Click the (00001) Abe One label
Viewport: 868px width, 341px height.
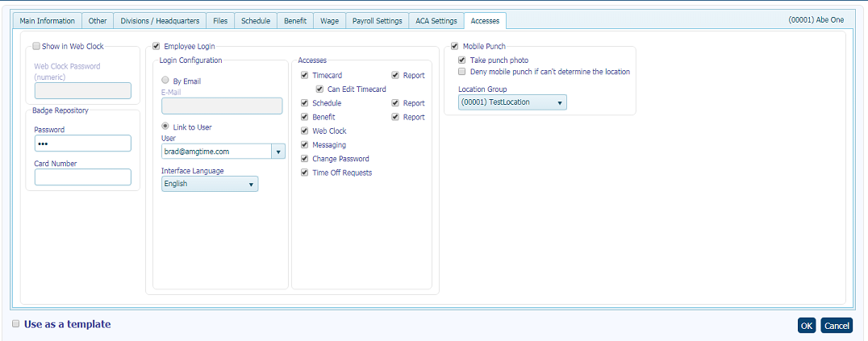(816, 20)
